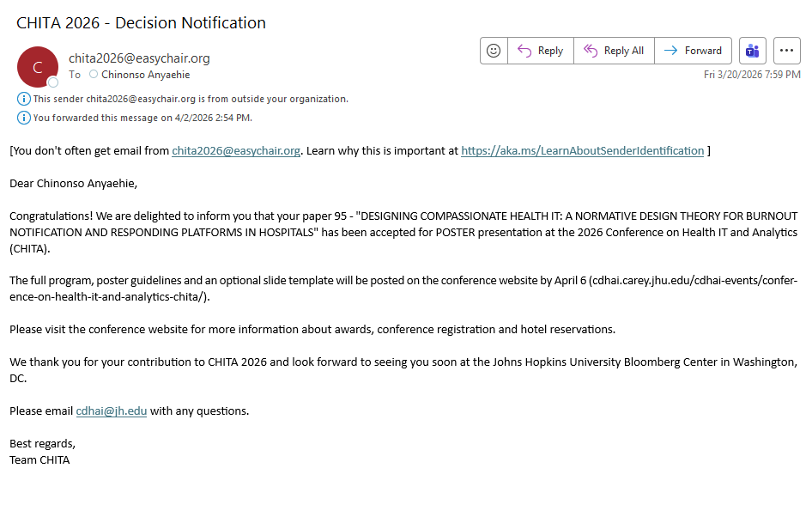Click the info icon beside forwarded notice
This screenshot has height=517, width=812.
click(x=24, y=118)
